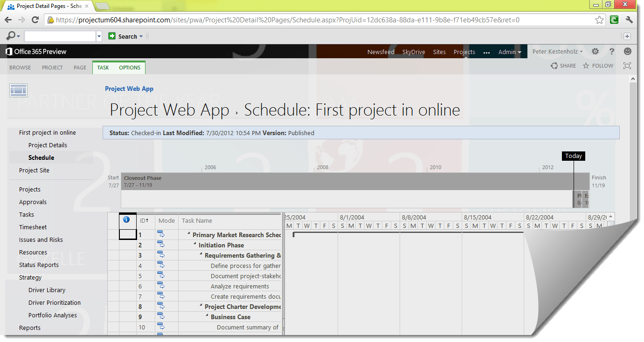Switch to the TASK ribbon tab
Image resolution: width=644 pixels, height=342 pixels.
(x=103, y=68)
